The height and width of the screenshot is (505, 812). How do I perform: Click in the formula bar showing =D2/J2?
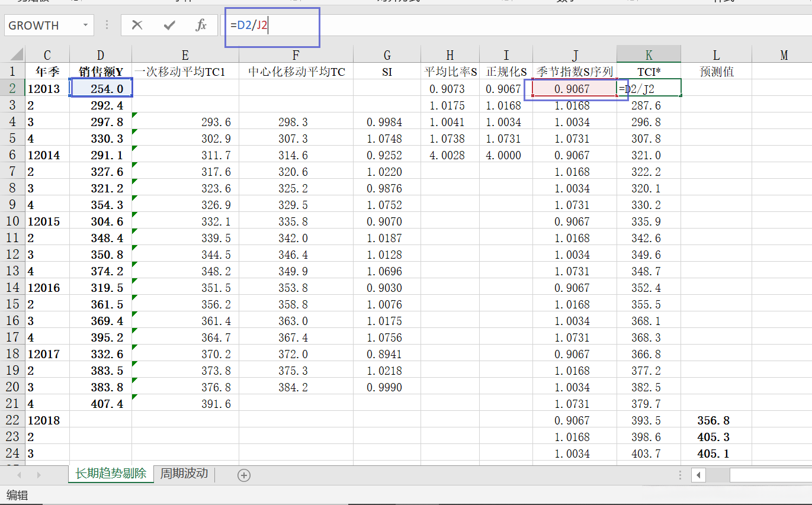515,25
